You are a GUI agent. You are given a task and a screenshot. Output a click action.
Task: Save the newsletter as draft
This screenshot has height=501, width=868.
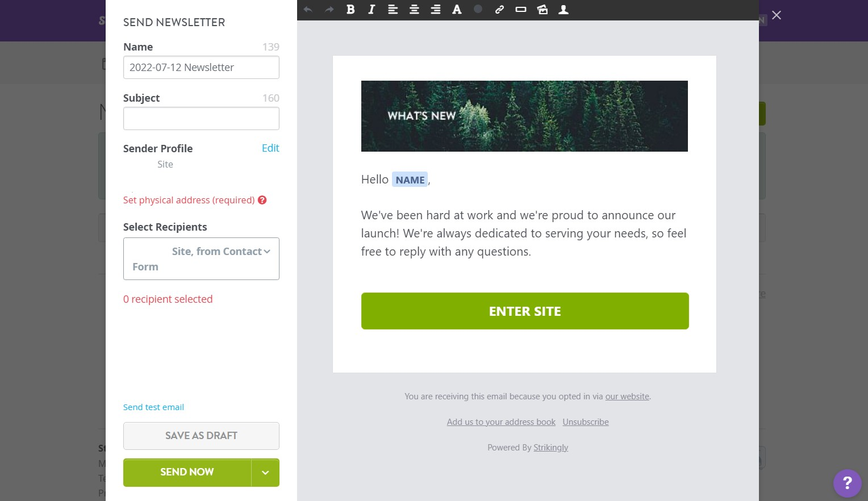tap(201, 436)
